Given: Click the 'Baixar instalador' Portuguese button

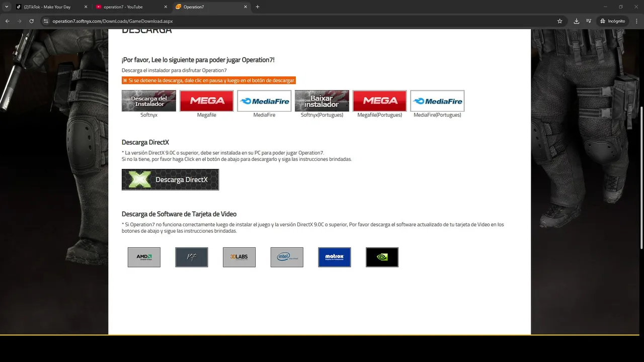Looking at the screenshot, I should (322, 101).
